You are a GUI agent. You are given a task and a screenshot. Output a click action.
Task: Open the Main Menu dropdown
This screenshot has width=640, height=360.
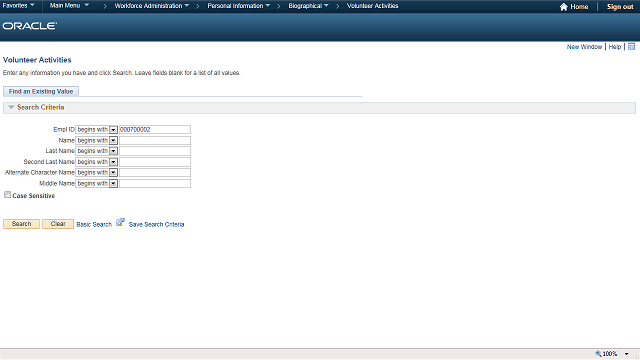point(69,6)
